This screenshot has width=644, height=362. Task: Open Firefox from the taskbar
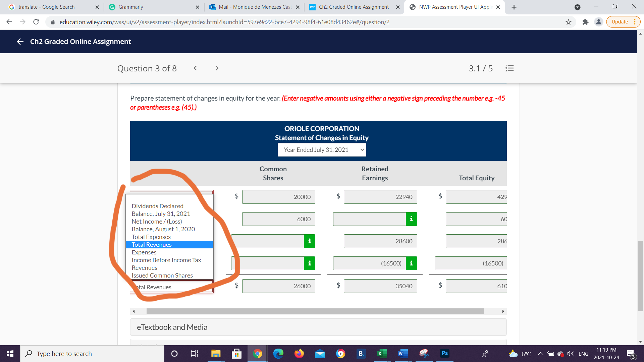(x=299, y=353)
